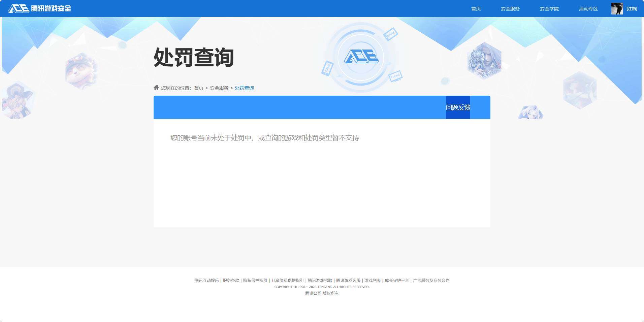Follow the 首页 breadcrumb link
The height and width of the screenshot is (322, 644).
point(199,88)
